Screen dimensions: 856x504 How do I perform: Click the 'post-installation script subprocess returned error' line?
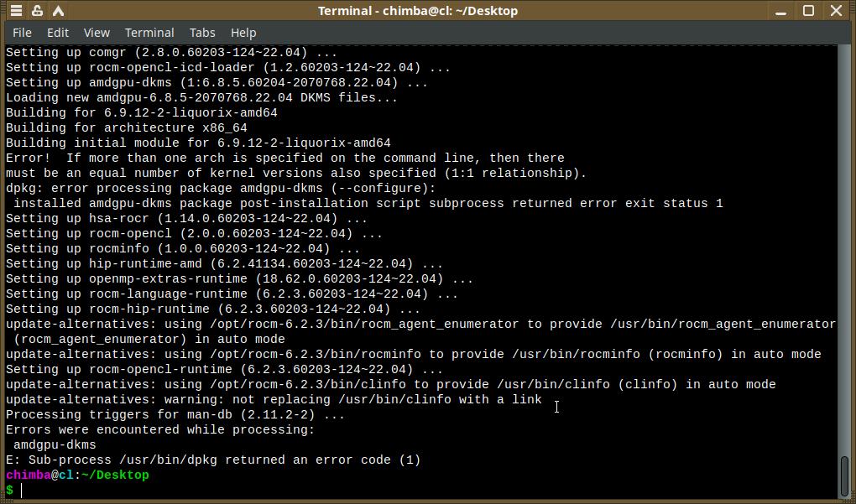(368, 204)
